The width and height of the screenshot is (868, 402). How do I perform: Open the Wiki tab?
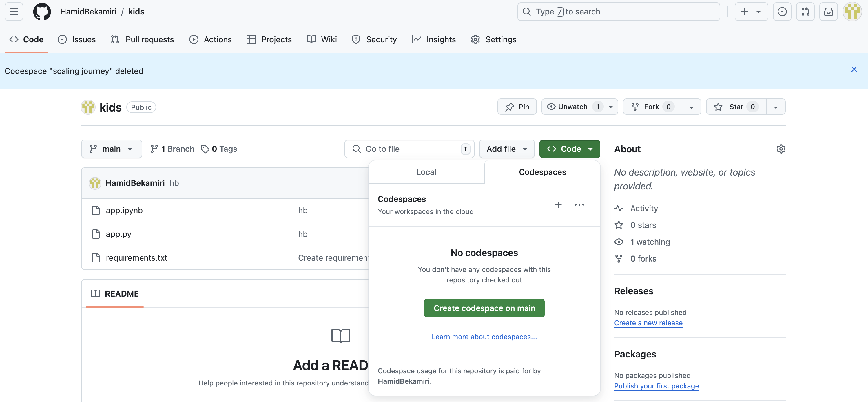point(322,39)
